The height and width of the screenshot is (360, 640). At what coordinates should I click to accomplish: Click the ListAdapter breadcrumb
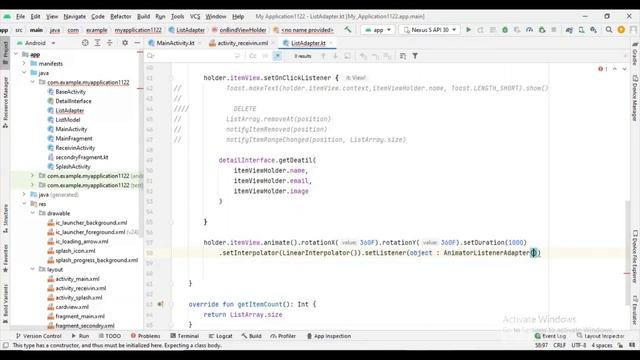(x=187, y=30)
